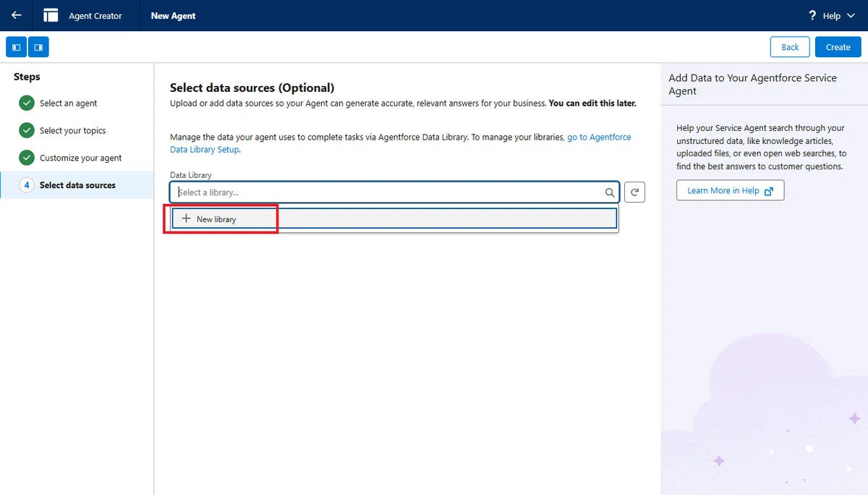Go to Customize your agent step
The width and height of the screenshot is (868, 495).
(x=80, y=158)
